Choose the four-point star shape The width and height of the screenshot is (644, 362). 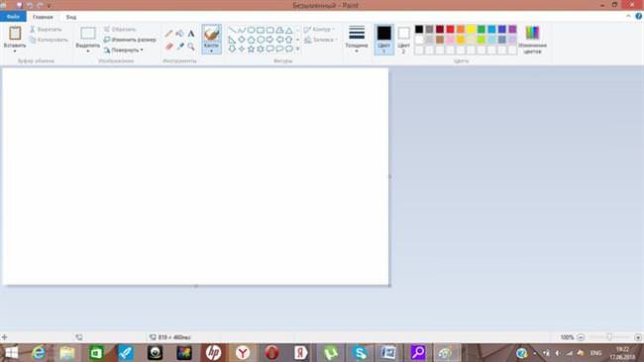pos(242,49)
